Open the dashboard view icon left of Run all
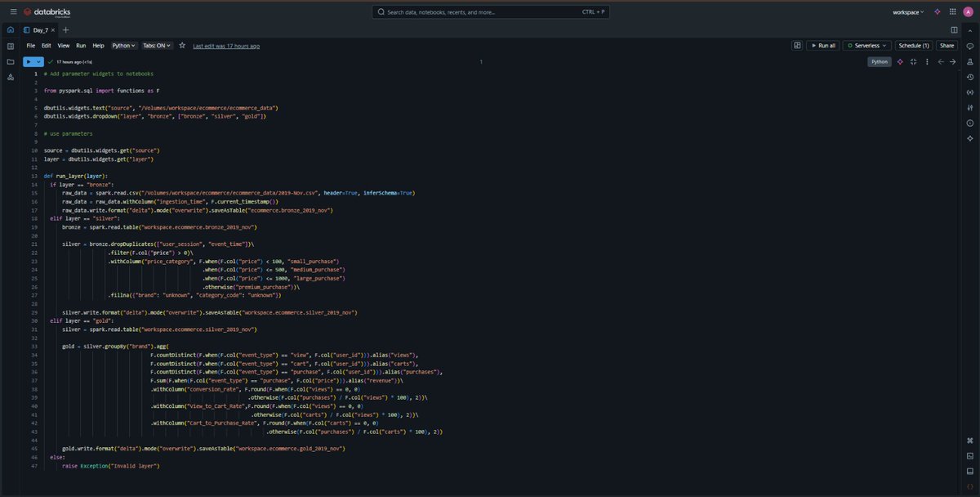Image resolution: width=980 pixels, height=497 pixels. pyautogui.click(x=797, y=46)
